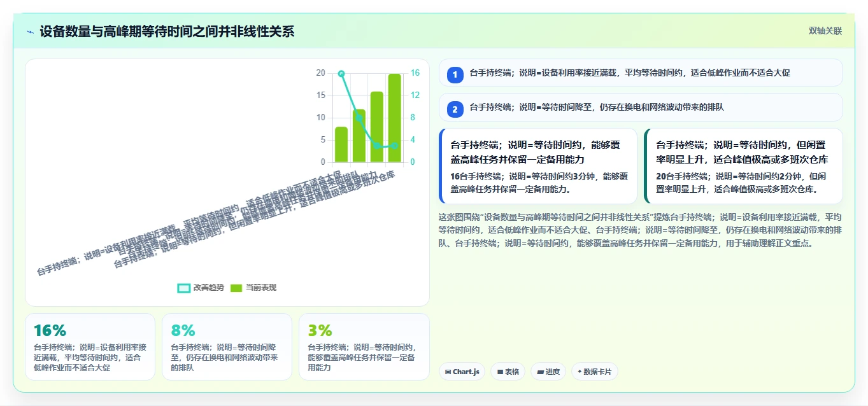
Task: Click the numbered badge 1
Action: click(455, 74)
